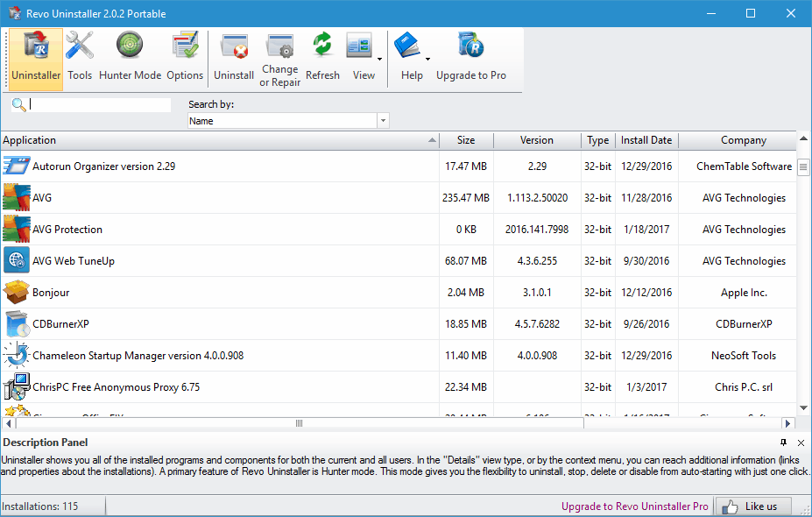Select the Autorun Organizer version 2.29 row
The image size is (812, 517).
click(x=399, y=166)
